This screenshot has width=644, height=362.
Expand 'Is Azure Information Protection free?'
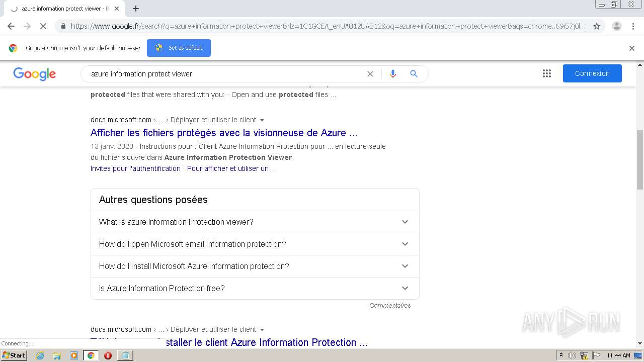tap(255, 288)
